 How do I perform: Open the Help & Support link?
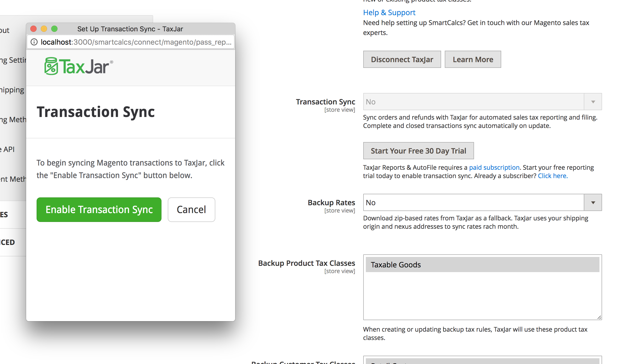click(x=389, y=13)
